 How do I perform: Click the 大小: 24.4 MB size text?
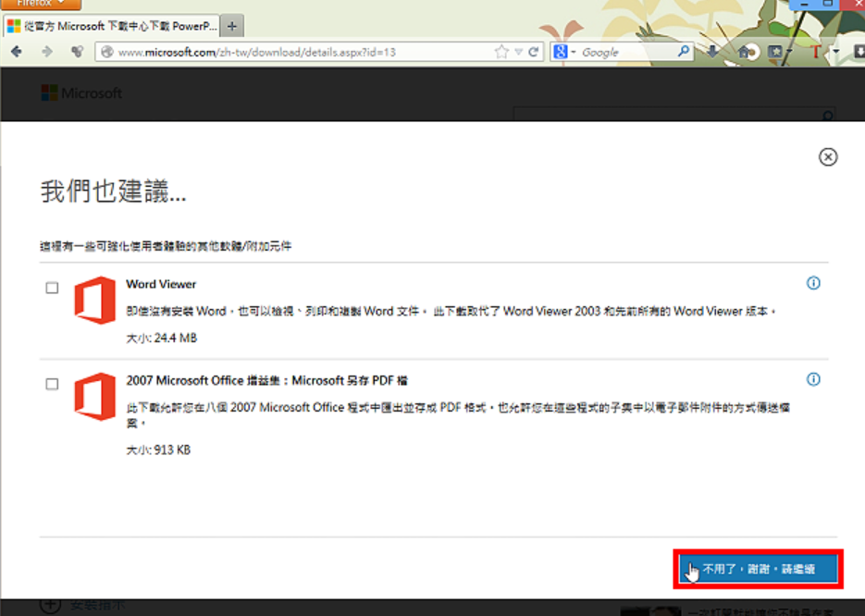(162, 338)
